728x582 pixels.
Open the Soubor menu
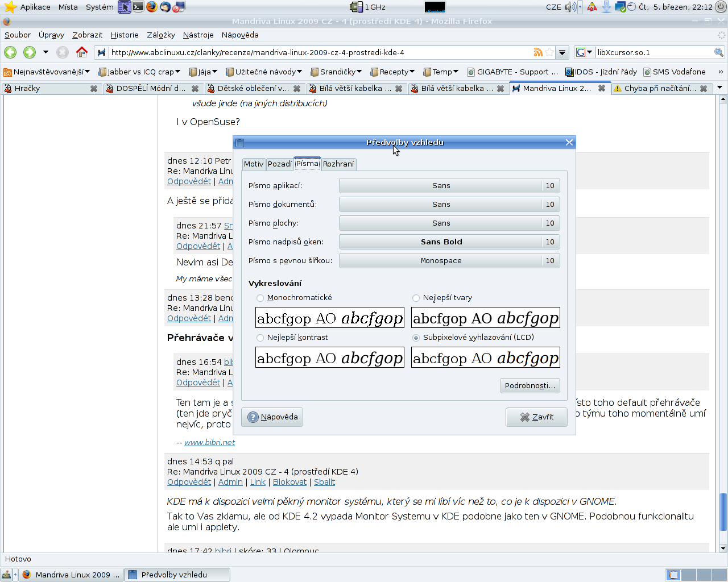[x=18, y=35]
